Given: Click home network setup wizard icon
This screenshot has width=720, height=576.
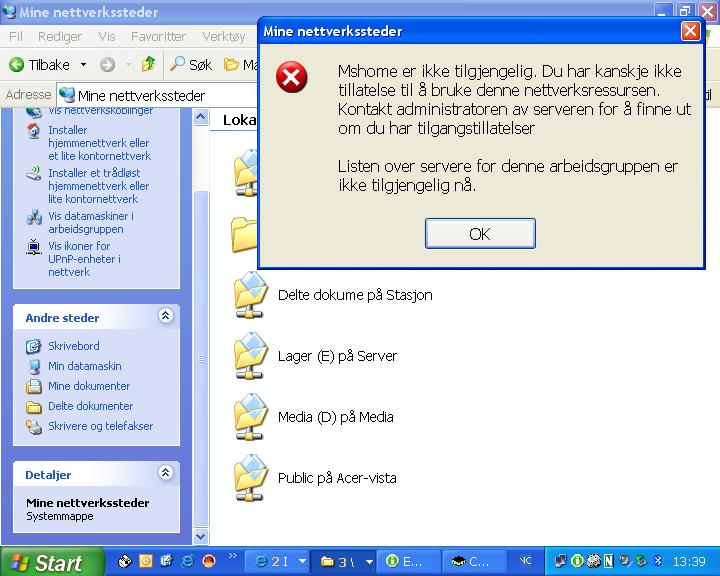Looking at the screenshot, I should (x=34, y=131).
